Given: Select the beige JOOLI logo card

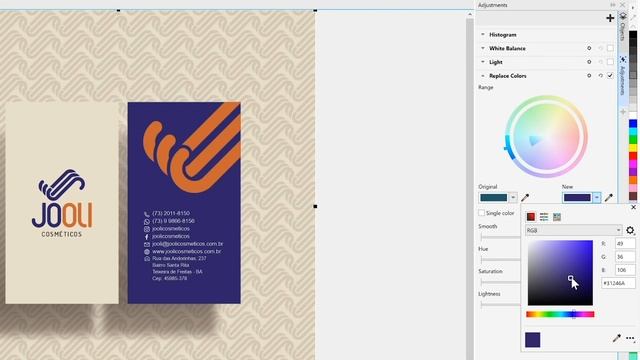Looking at the screenshot, I should (62, 202).
